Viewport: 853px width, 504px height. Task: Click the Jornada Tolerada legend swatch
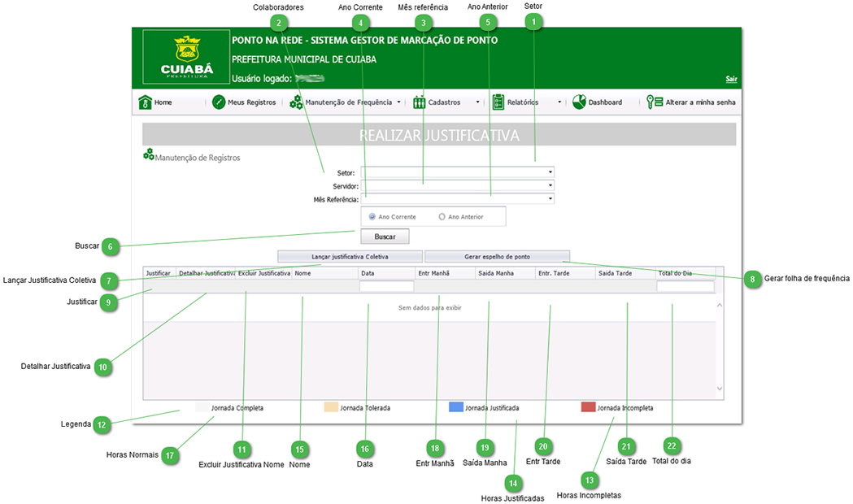(x=331, y=407)
